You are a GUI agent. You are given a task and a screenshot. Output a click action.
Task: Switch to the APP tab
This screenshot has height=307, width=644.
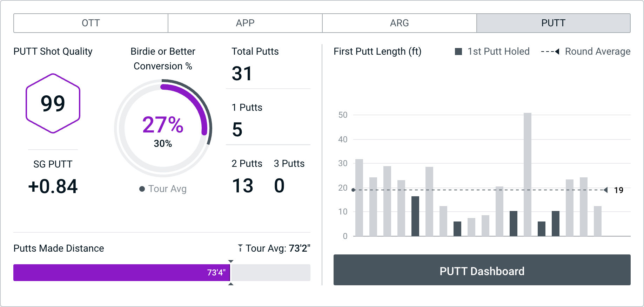(x=245, y=23)
